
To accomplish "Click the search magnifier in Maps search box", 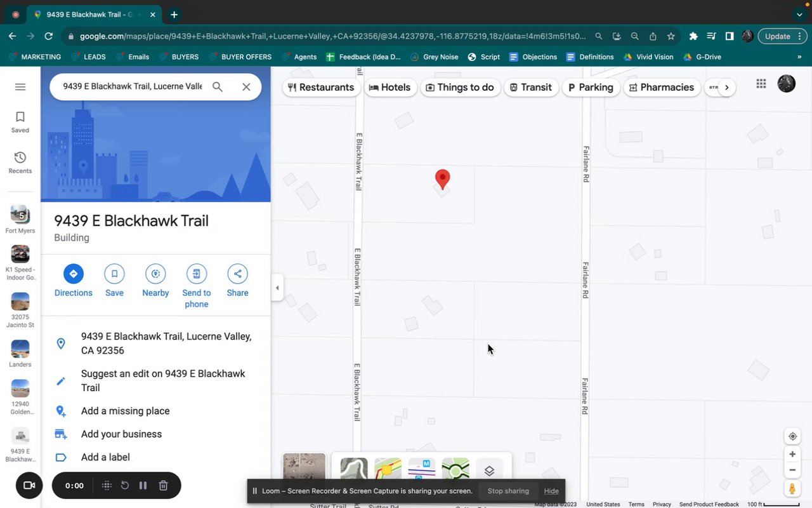I will pos(218,87).
